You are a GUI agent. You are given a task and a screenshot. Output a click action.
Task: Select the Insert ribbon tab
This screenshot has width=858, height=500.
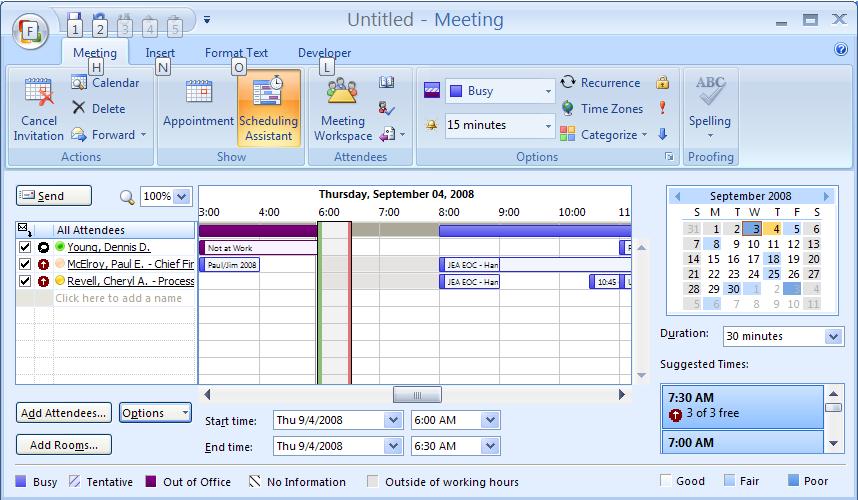pos(160,53)
